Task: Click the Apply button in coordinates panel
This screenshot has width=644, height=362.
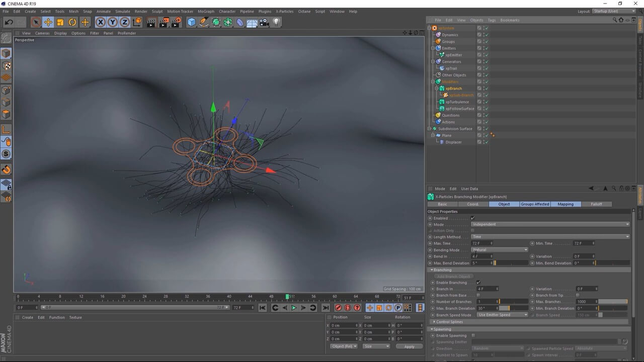Action: (x=409, y=346)
